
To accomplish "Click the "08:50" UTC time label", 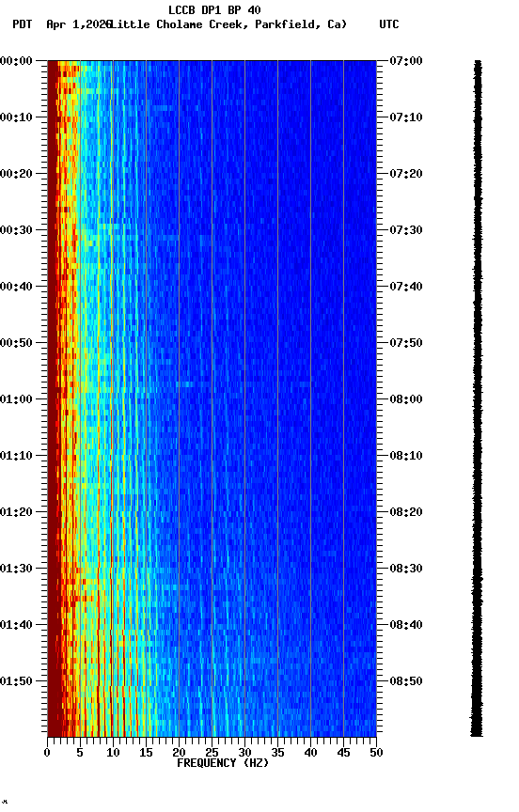I will (406, 682).
